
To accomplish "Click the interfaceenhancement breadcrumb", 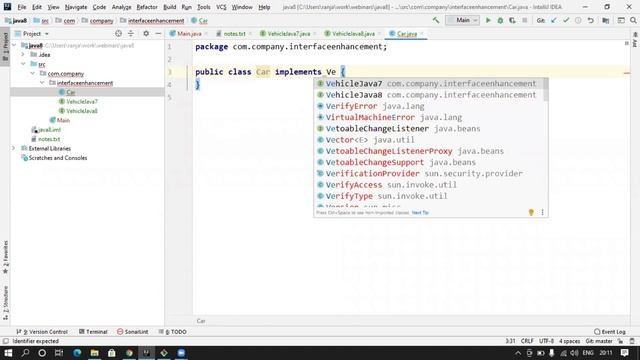I will coord(156,20).
